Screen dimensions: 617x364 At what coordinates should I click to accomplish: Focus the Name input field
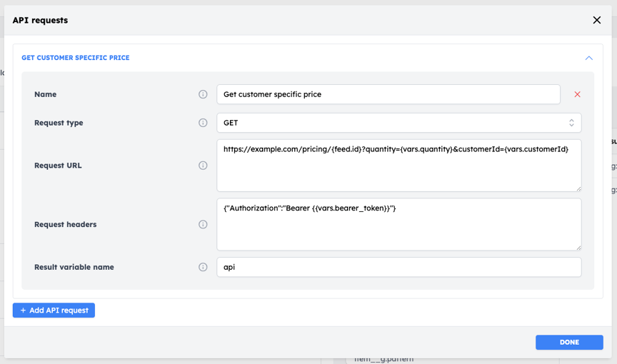point(388,94)
